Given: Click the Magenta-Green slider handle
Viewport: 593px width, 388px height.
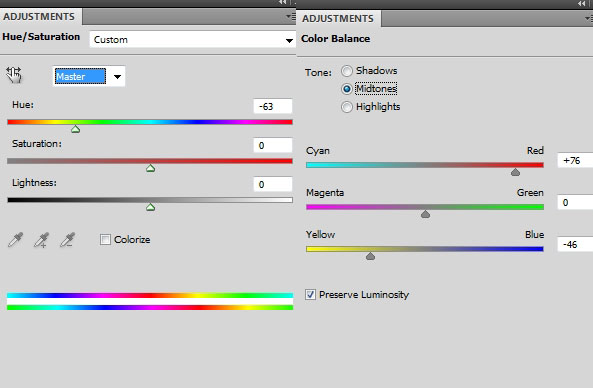Looking at the screenshot, I should tap(425, 214).
